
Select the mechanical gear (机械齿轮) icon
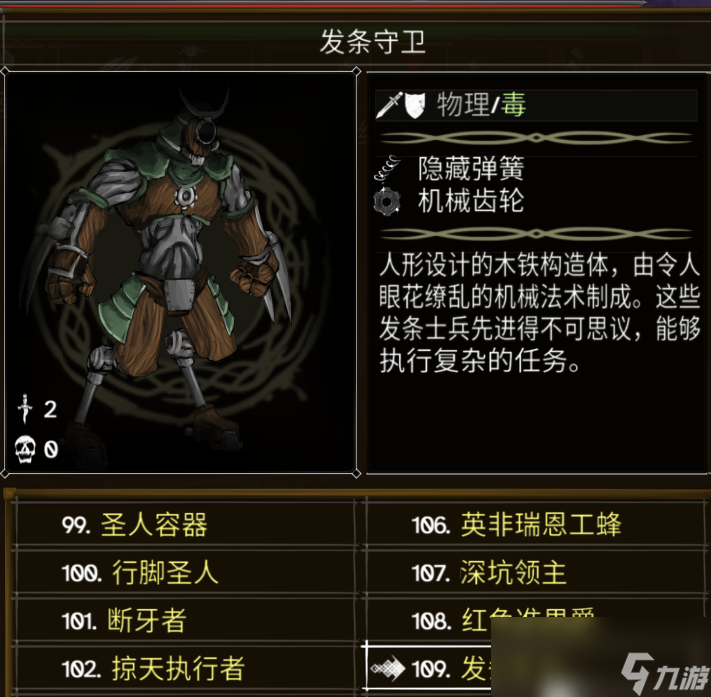pyautogui.click(x=387, y=202)
